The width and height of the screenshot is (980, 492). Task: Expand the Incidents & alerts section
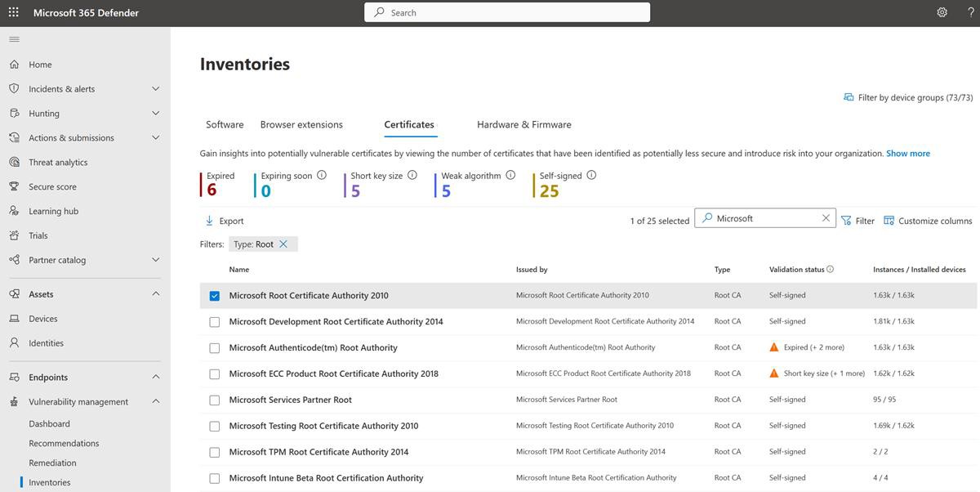[155, 88]
